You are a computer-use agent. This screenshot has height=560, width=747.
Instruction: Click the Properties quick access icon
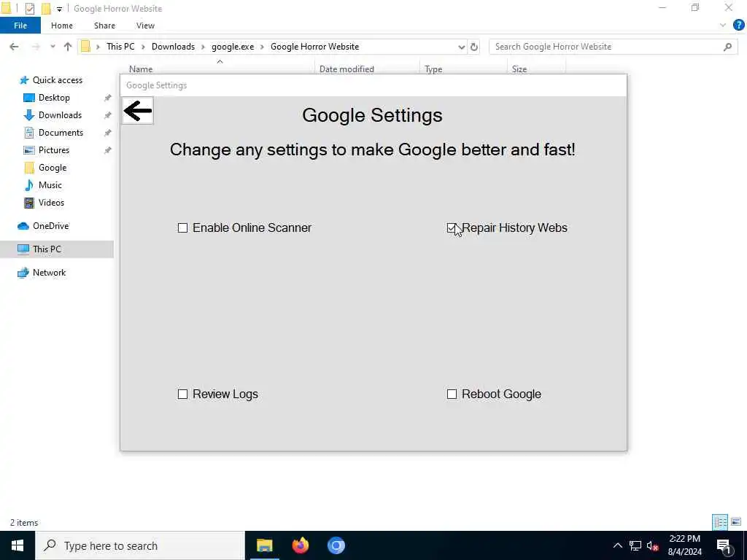pos(29,9)
